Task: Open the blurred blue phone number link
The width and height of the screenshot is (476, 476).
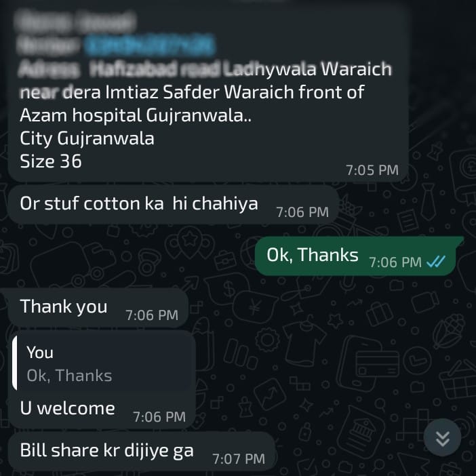Action: click(x=150, y=45)
